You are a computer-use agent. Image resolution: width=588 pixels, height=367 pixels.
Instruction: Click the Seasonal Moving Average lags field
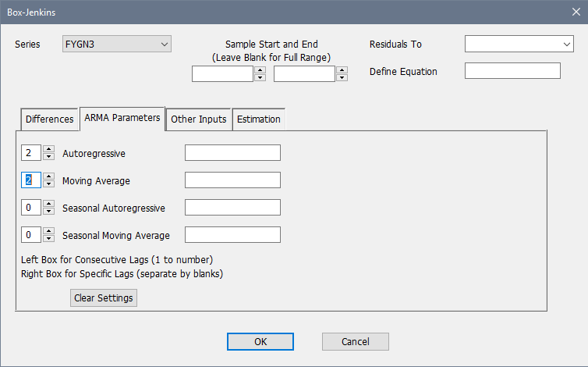pos(232,235)
